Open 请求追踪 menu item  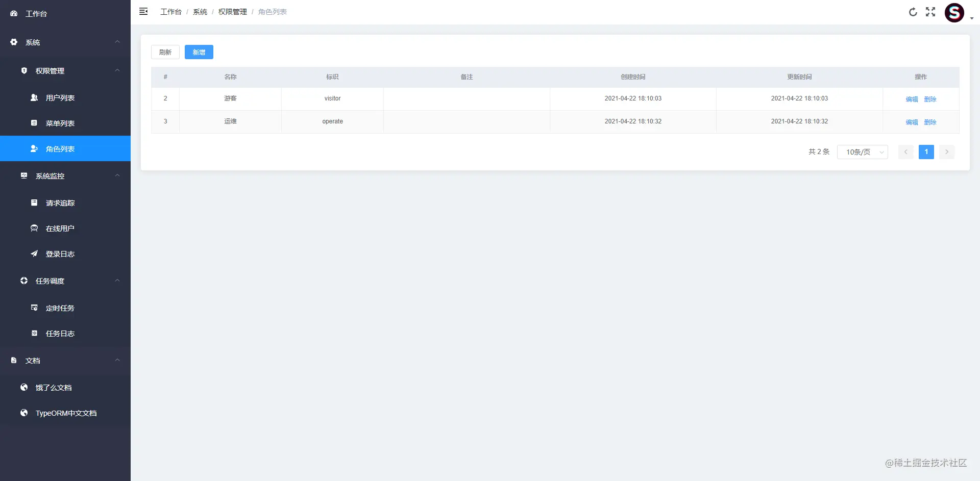tap(65, 202)
